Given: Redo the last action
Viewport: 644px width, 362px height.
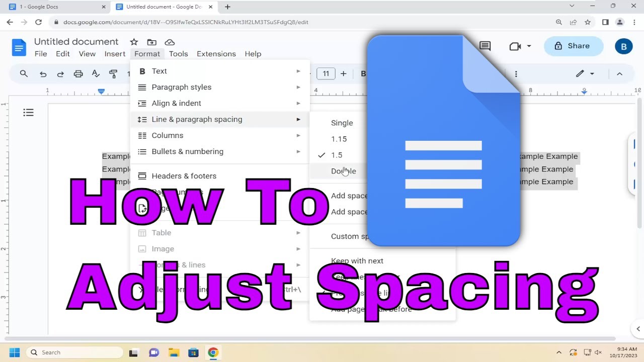Looking at the screenshot, I should [x=60, y=74].
